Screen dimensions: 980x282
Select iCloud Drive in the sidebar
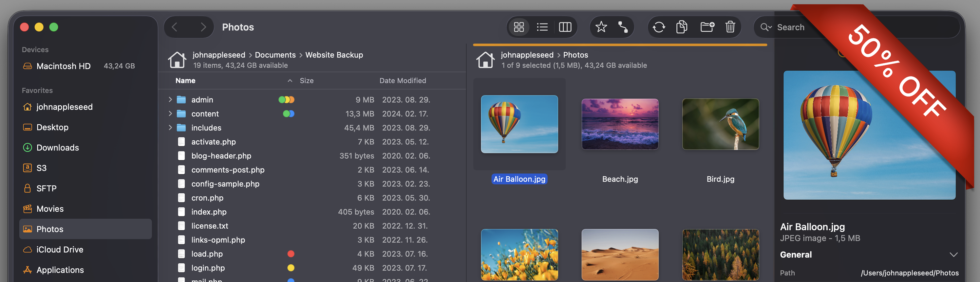coord(60,249)
